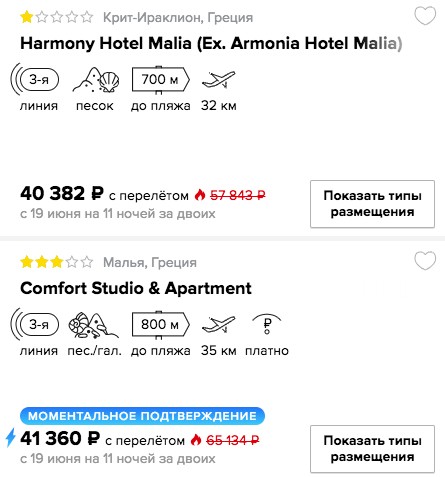The width and height of the screenshot is (445, 477).
Task: Click the 700 m to beach sign icon
Action: click(161, 80)
